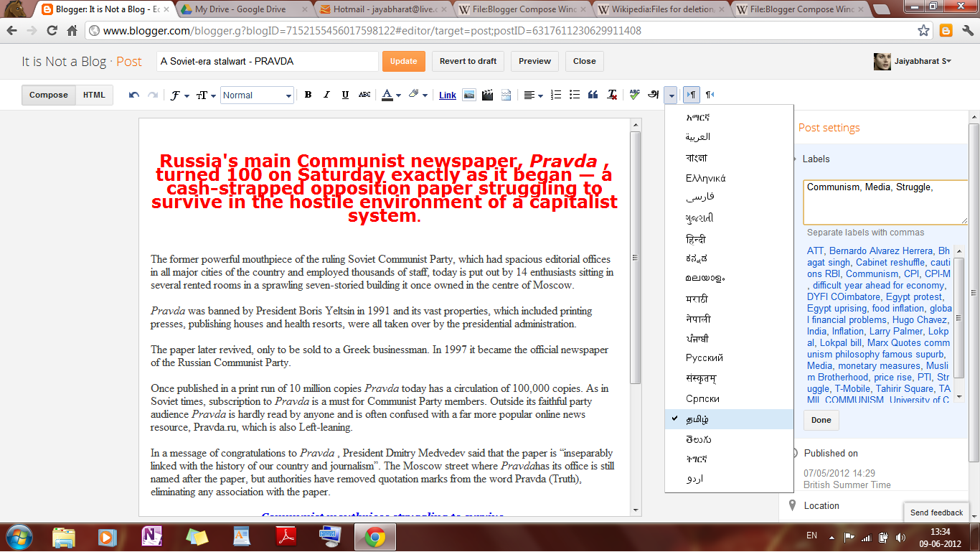Choose Српски from the language list
Image resolution: width=980 pixels, height=552 pixels.
[729, 398]
